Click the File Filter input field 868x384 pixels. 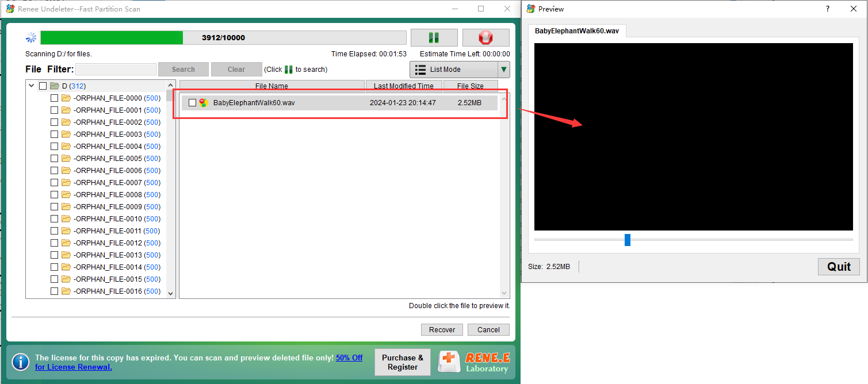tap(116, 70)
